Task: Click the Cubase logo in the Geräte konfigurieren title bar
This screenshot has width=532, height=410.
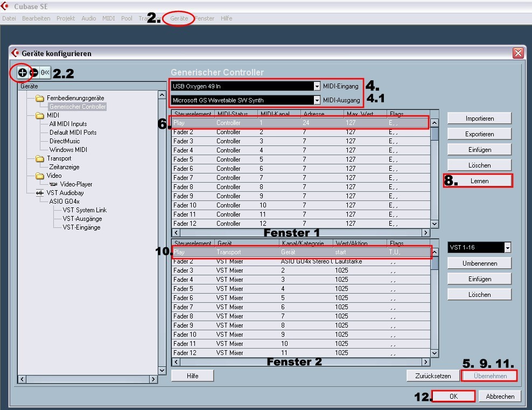Action: 15,53
